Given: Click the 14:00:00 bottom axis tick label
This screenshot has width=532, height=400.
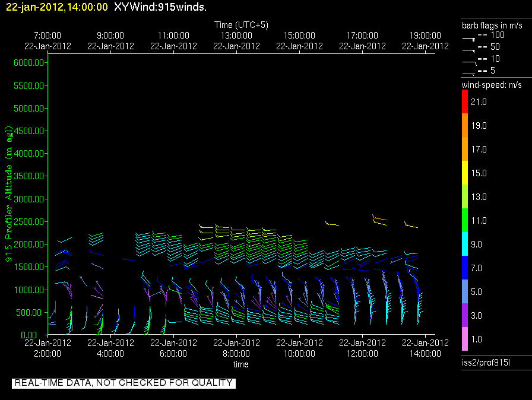Looking at the screenshot, I should tap(425, 354).
